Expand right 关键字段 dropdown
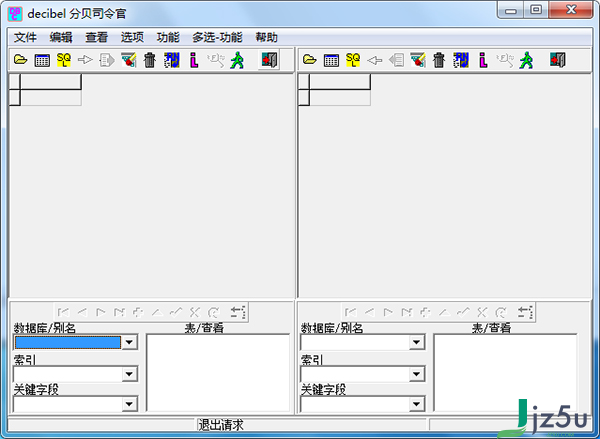Image resolution: width=600 pixels, height=439 pixels. (x=416, y=404)
